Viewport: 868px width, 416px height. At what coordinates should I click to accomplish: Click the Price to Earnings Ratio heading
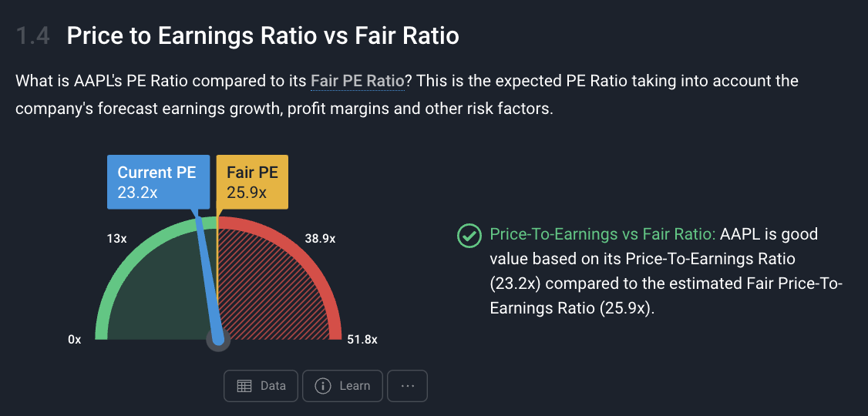click(263, 36)
